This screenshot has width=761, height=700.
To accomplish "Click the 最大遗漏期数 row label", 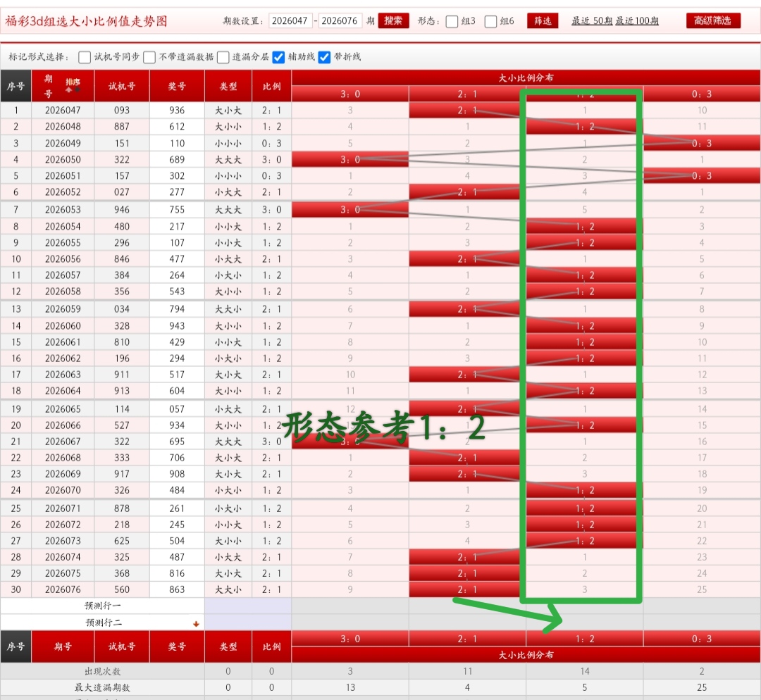I will click(x=102, y=687).
